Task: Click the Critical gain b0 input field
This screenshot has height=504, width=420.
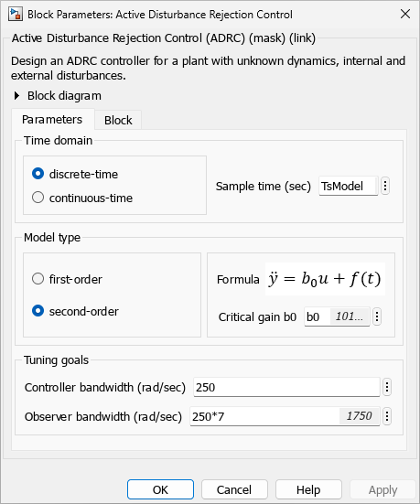Action: [x=337, y=316]
